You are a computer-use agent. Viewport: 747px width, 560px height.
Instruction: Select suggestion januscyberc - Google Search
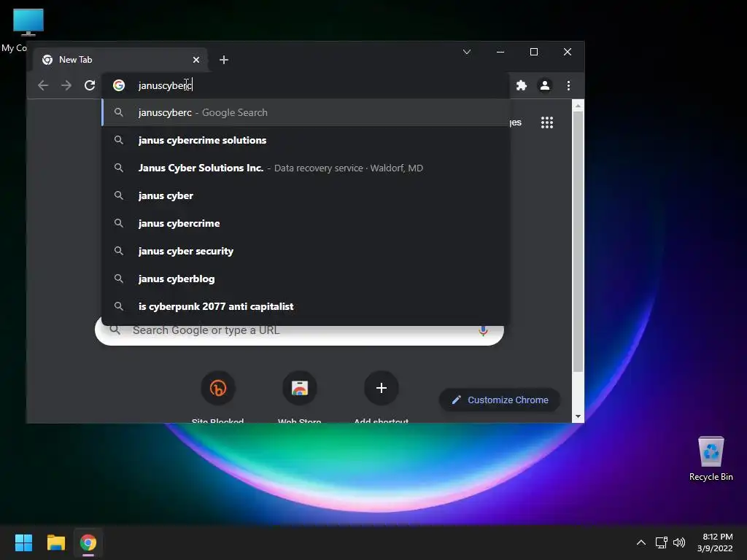306,112
